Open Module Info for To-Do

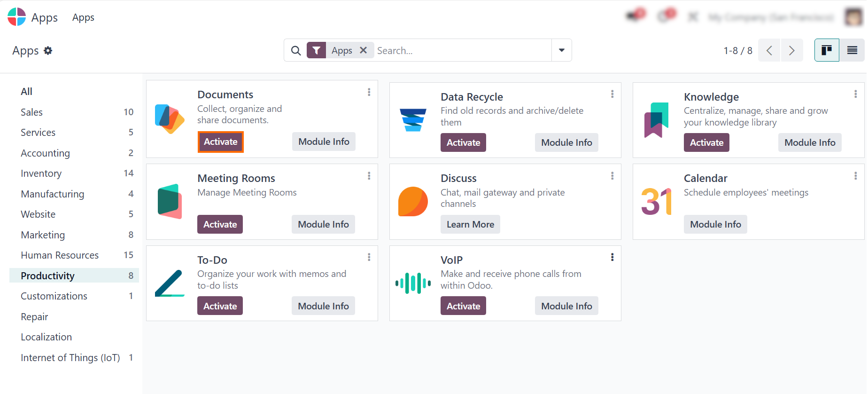(323, 306)
